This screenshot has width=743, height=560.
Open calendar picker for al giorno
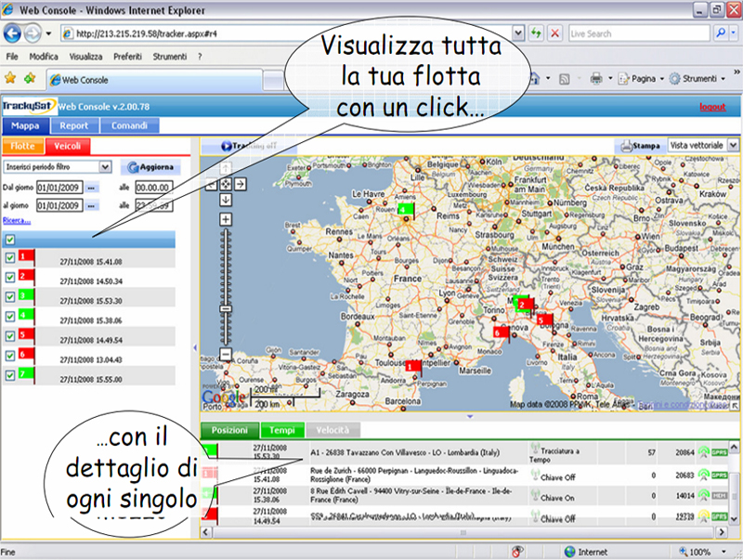tap(91, 205)
